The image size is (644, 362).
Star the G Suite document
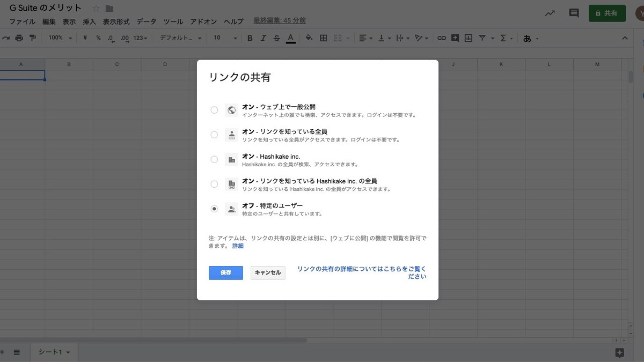point(96,8)
